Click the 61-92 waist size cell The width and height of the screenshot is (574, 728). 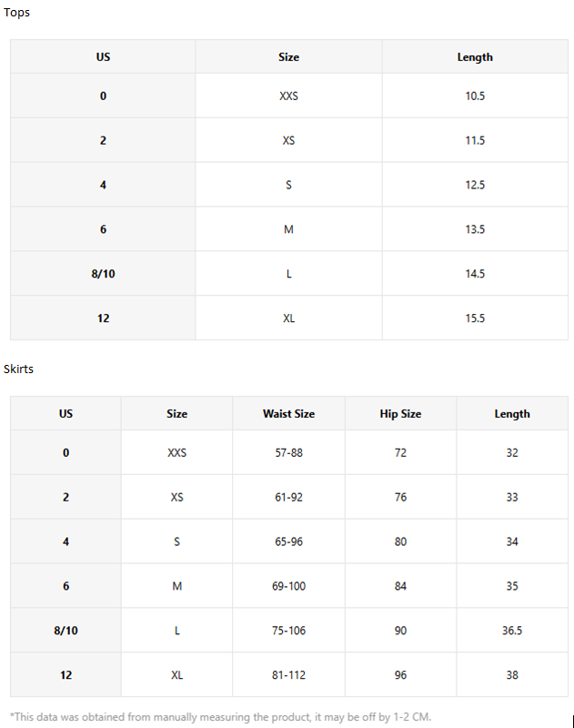[x=288, y=498]
